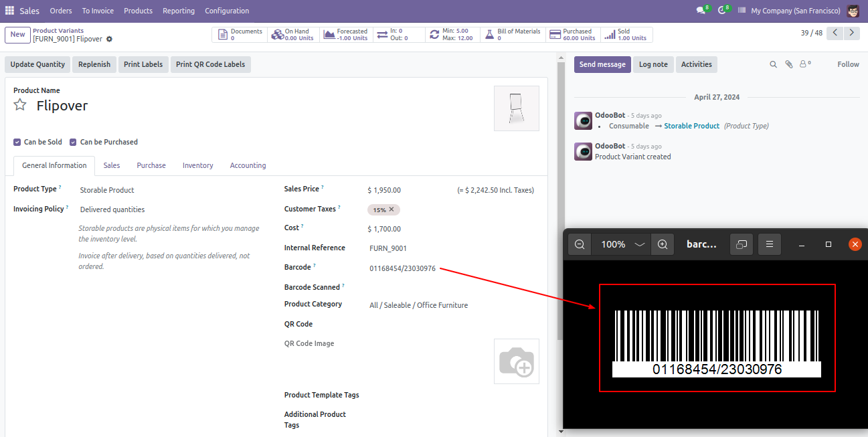Switch to the Sales tab
This screenshot has width=868, height=437.
click(112, 165)
